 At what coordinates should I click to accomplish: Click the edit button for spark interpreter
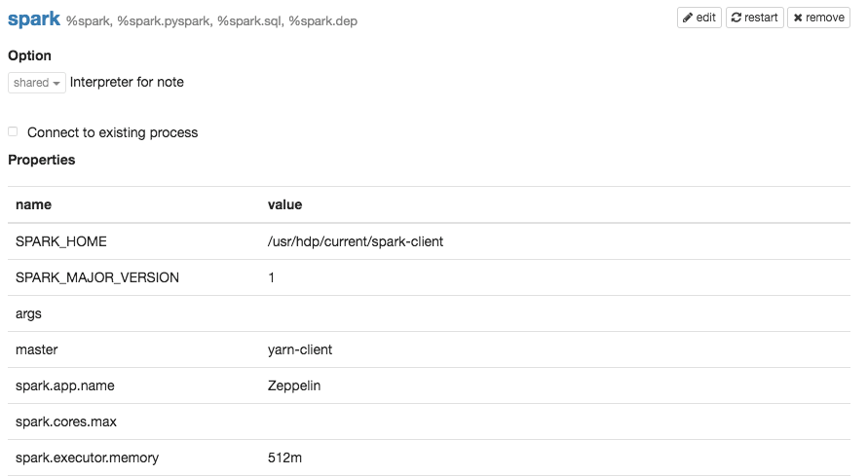click(x=699, y=18)
